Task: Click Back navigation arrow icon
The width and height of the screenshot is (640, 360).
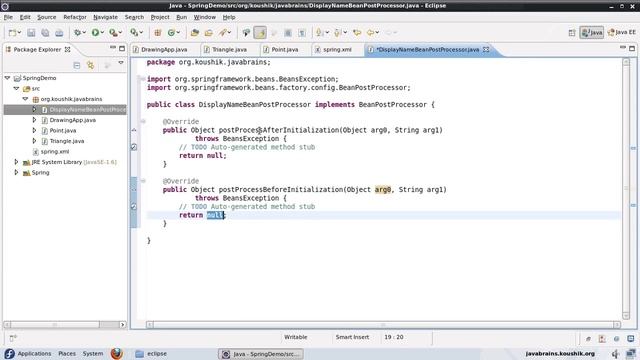Action: coord(371,33)
